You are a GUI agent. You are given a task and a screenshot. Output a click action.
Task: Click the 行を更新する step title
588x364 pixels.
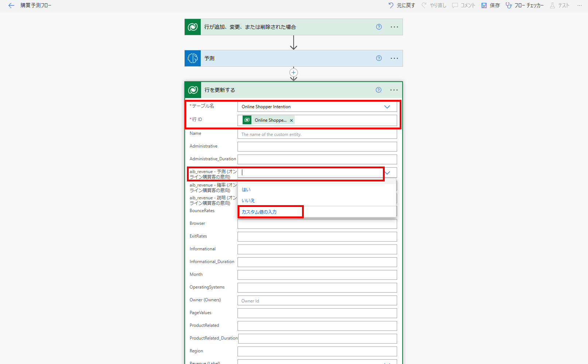[x=220, y=90]
